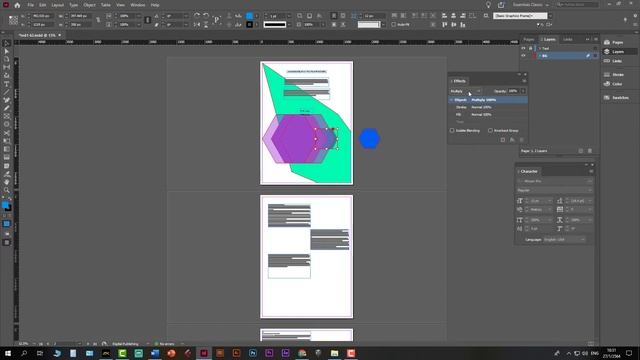The width and height of the screenshot is (640, 360).
Task: Select the Fill Normal 100% row in Effects
Action: [488, 115]
